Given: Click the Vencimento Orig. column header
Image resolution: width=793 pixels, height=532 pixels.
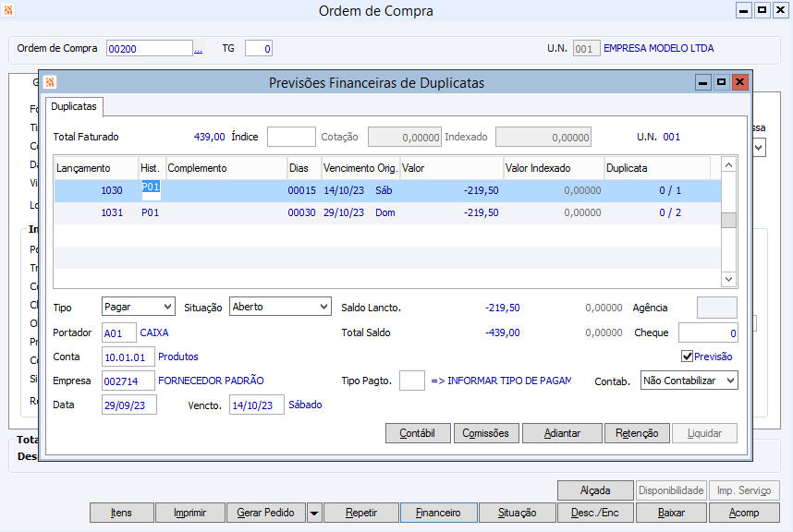Looking at the screenshot, I should [x=360, y=169].
